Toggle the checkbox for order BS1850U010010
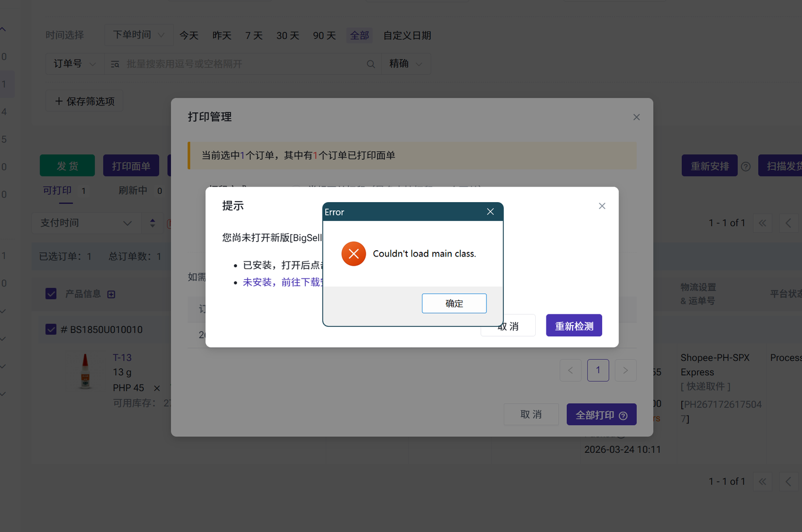 pyautogui.click(x=51, y=329)
